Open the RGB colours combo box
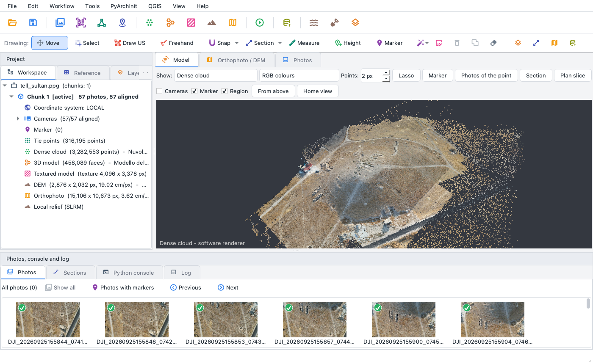This screenshot has height=364, width=593. click(299, 75)
